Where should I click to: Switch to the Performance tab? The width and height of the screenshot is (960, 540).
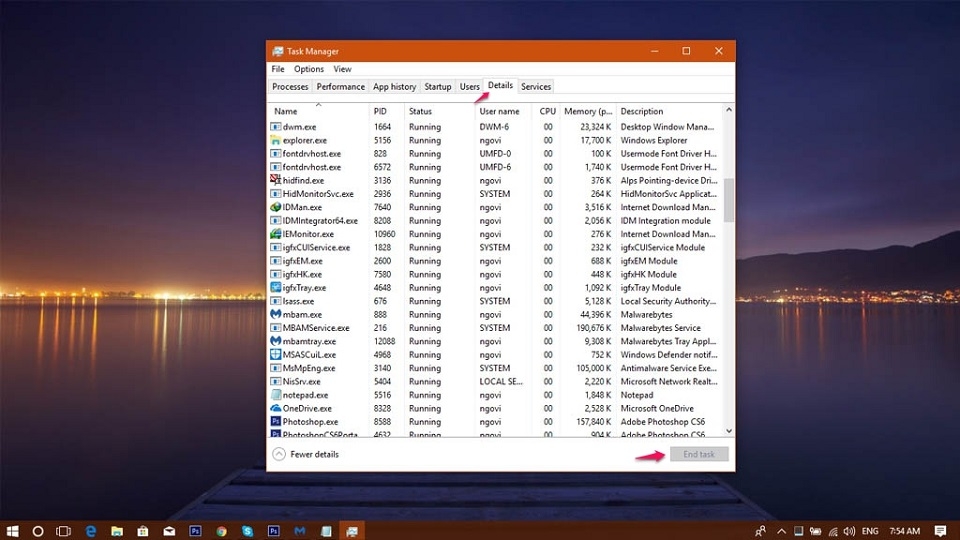(x=341, y=87)
